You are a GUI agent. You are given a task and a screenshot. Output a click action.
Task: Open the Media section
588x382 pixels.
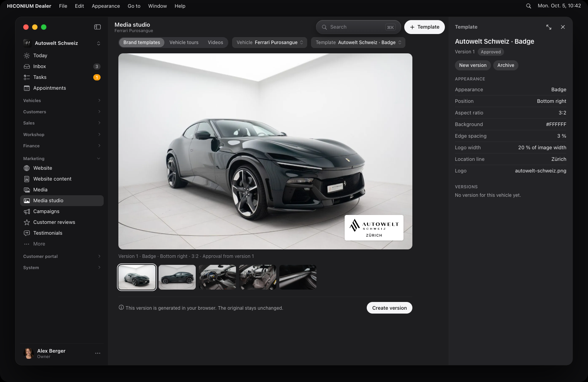click(62, 190)
